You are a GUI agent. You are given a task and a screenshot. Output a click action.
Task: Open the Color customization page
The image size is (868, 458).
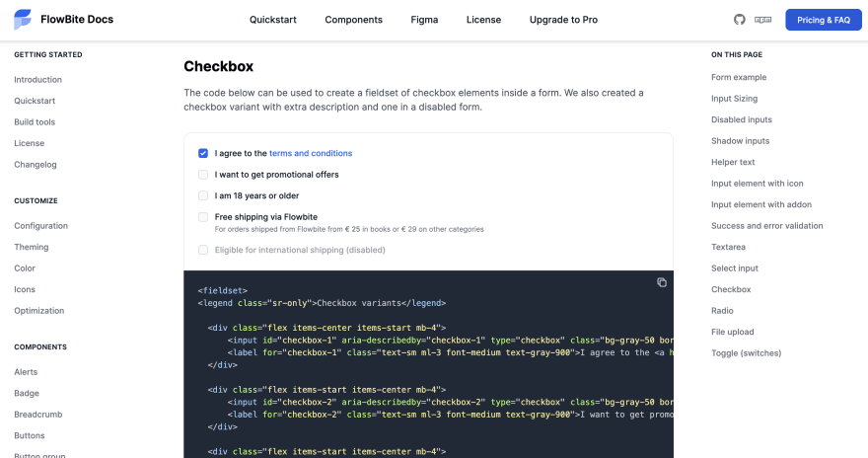(x=25, y=268)
